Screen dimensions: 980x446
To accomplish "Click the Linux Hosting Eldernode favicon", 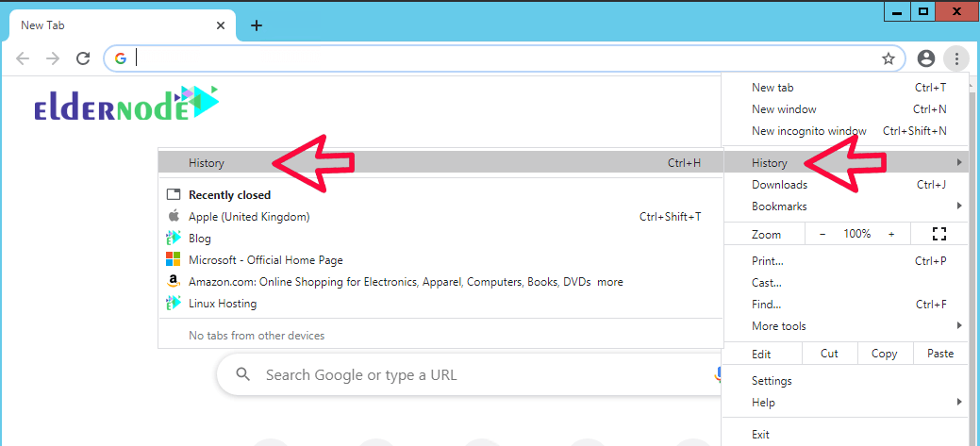I will [174, 304].
